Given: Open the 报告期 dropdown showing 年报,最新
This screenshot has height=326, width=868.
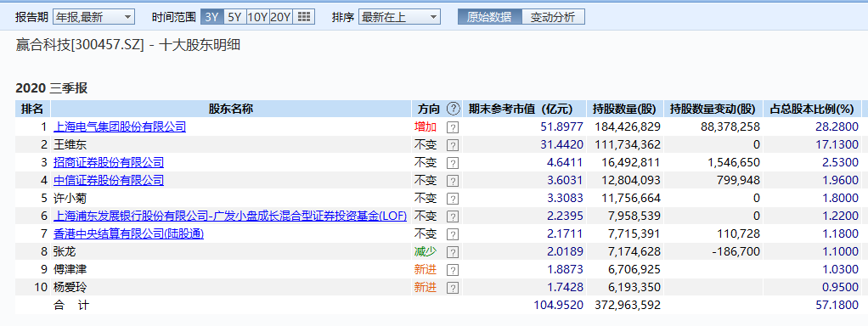Looking at the screenshot, I should pos(93,17).
